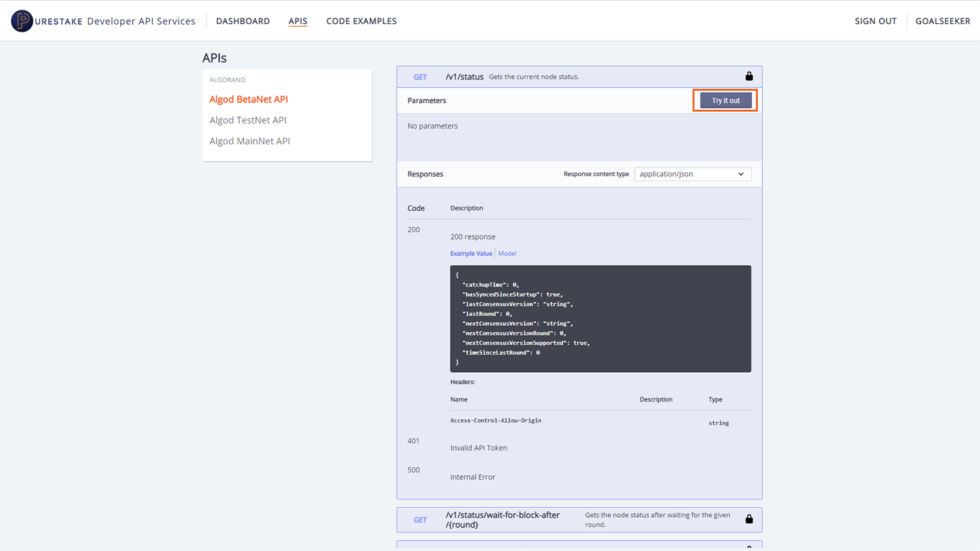Open the CODE EXAMPLES page
The height and width of the screenshot is (551, 980).
point(361,21)
